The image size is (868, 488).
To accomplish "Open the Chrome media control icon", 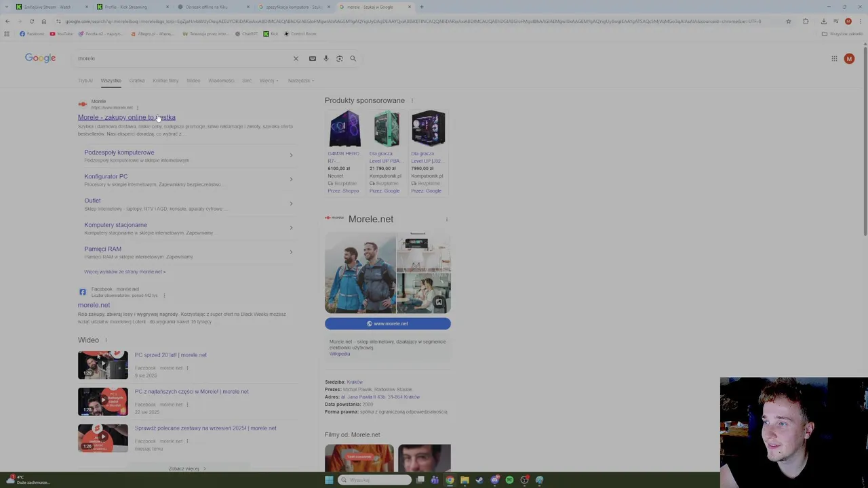I will [x=835, y=21].
